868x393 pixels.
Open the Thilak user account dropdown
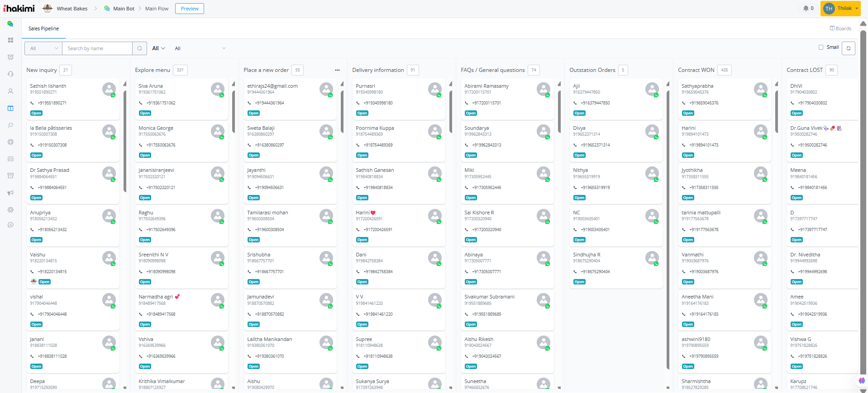tap(840, 9)
